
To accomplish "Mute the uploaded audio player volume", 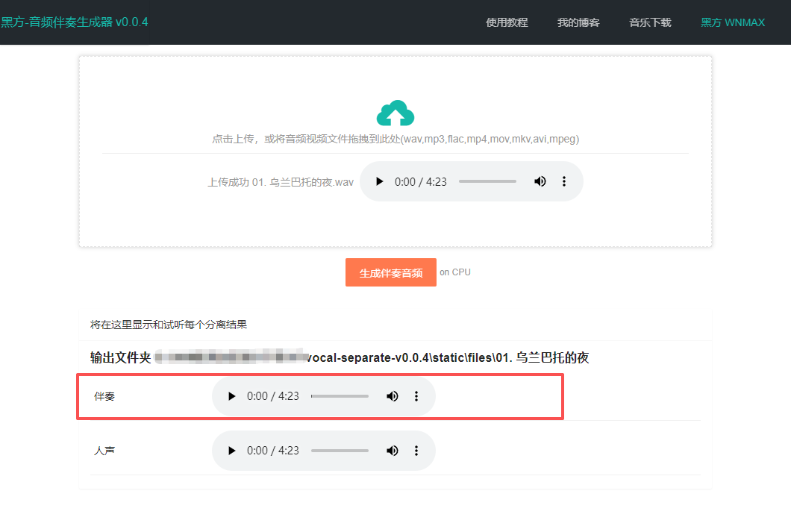I will point(540,181).
